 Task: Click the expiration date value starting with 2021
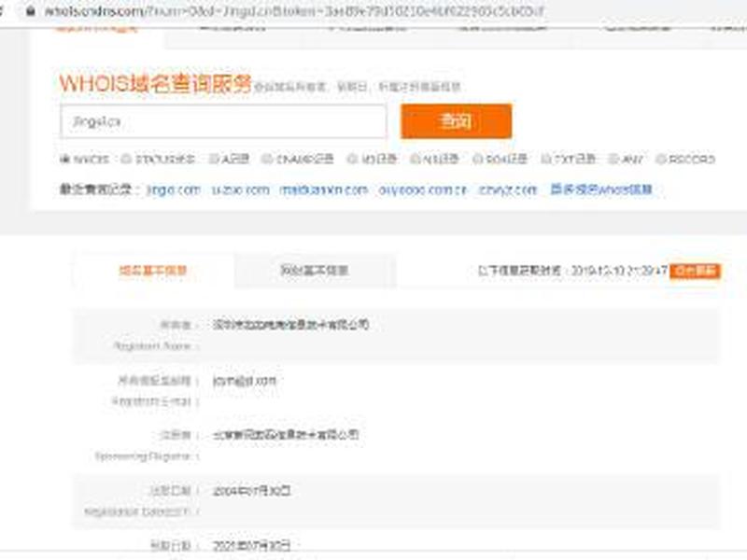(251, 545)
